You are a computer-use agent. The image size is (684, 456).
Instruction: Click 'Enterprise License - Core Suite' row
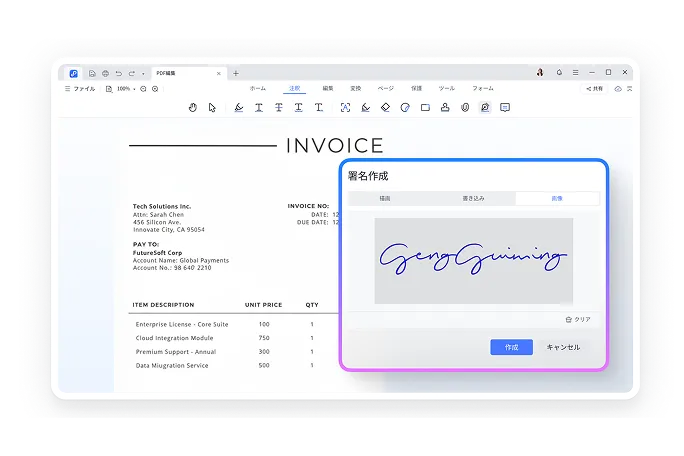tap(182, 324)
